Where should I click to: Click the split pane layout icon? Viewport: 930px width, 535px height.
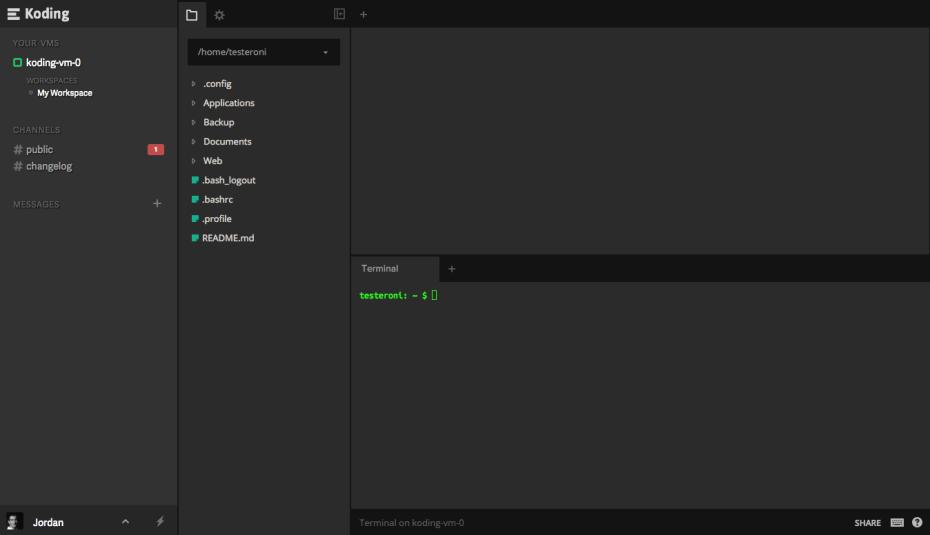coord(339,14)
